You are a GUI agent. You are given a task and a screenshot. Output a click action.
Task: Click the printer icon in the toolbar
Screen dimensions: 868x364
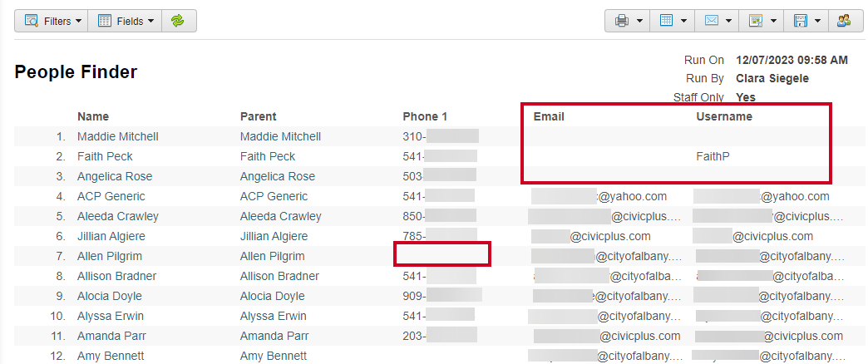click(622, 21)
